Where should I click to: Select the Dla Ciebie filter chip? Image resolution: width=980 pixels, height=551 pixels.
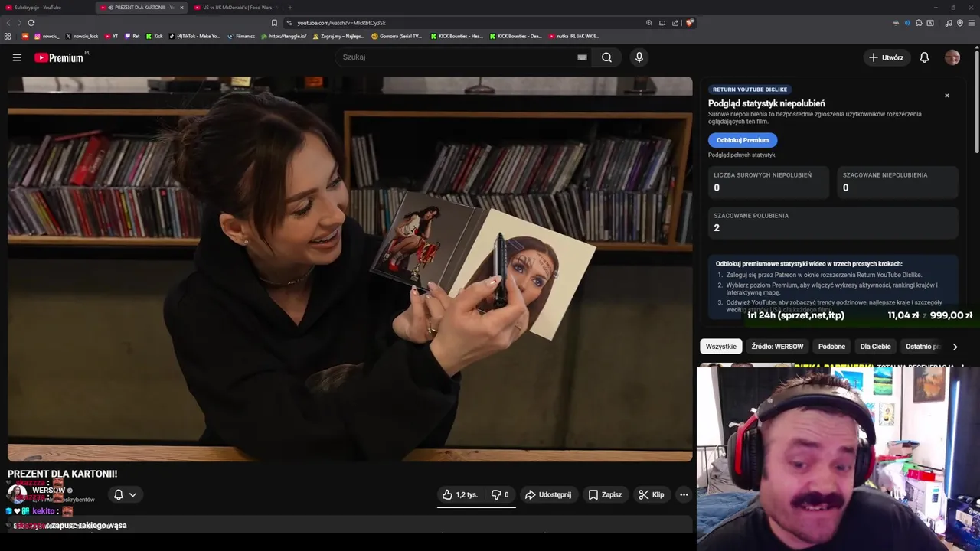tap(875, 347)
